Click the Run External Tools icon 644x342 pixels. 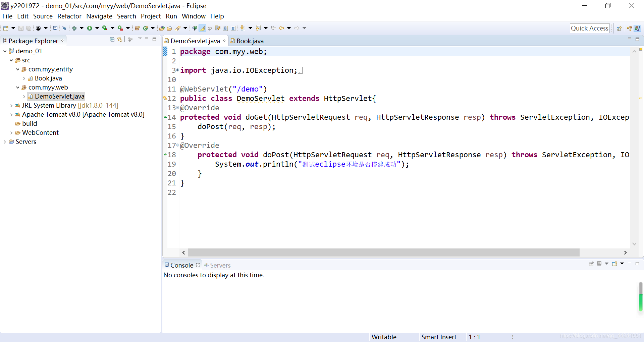120,28
